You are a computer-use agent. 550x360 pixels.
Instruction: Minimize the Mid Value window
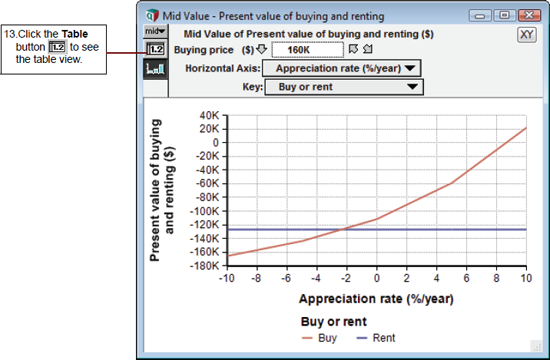[x=480, y=16]
